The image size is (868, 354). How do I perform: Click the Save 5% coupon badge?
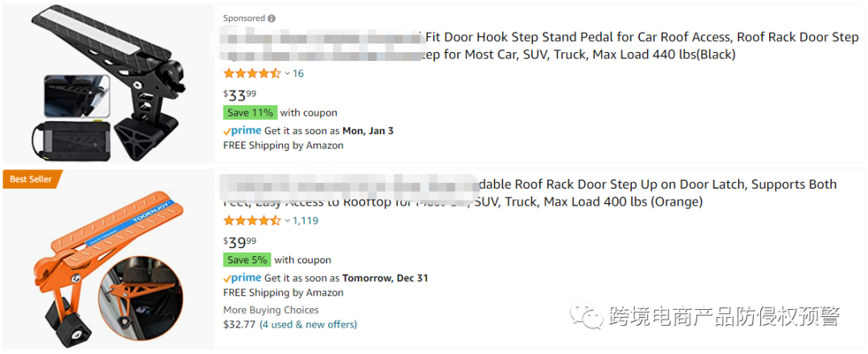[247, 260]
